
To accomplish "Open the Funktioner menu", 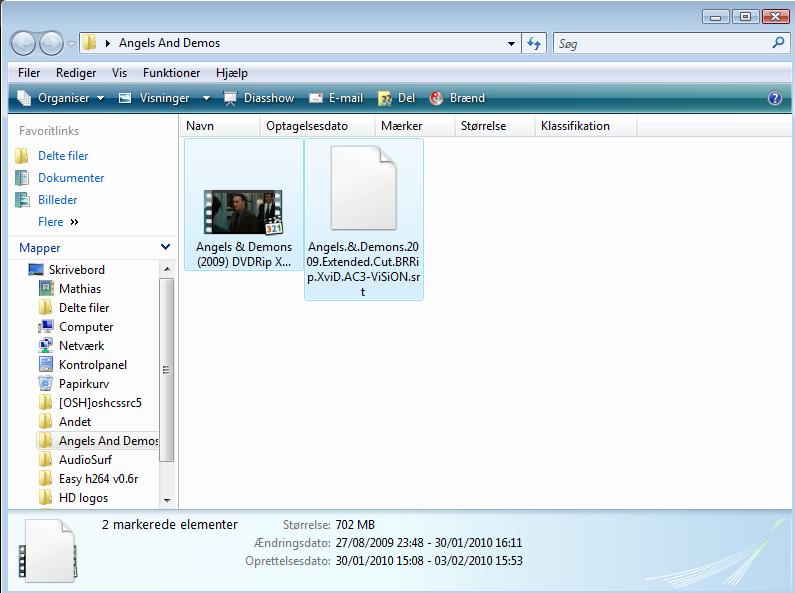I will pos(171,72).
